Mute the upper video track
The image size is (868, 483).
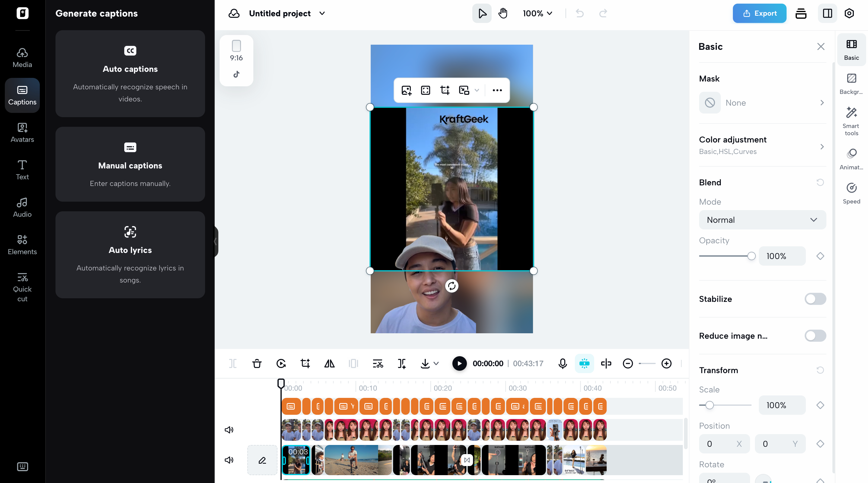pos(229,430)
